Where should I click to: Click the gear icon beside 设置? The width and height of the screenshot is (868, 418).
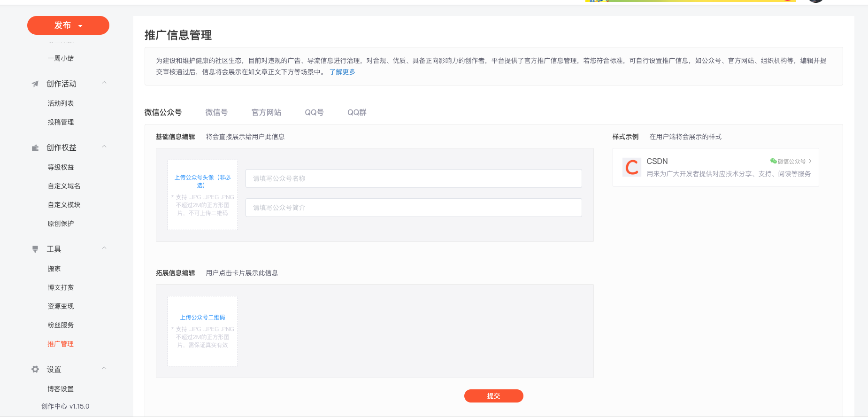coord(35,369)
